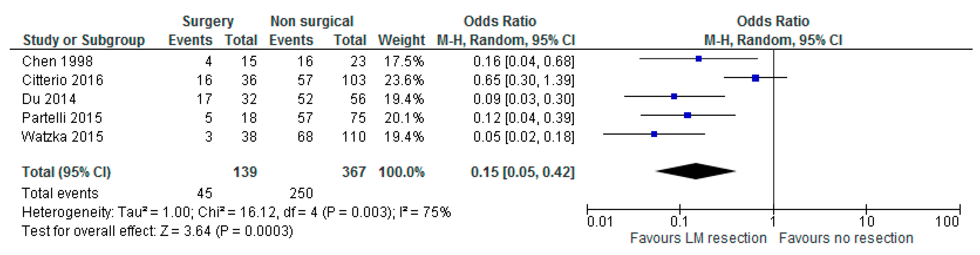This screenshot has height=255, width=980.
Task: Click the 'Favours LM resection' axis label
Action: tap(698, 238)
